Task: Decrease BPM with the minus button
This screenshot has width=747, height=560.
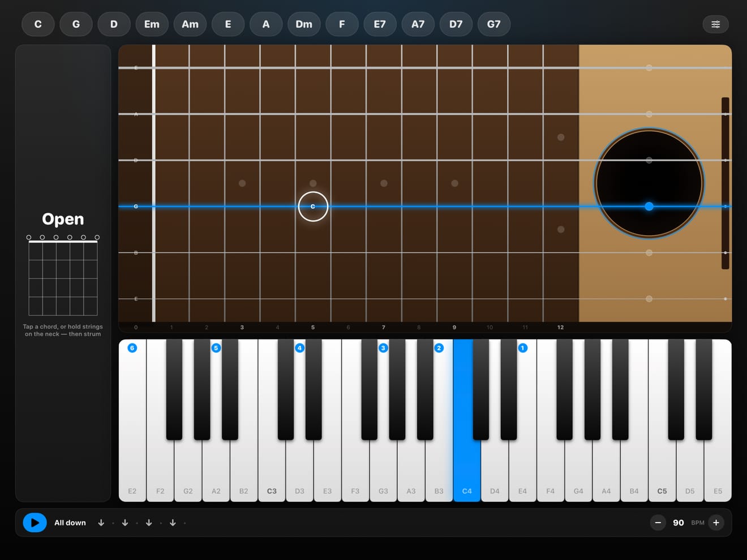Action: tap(658, 523)
